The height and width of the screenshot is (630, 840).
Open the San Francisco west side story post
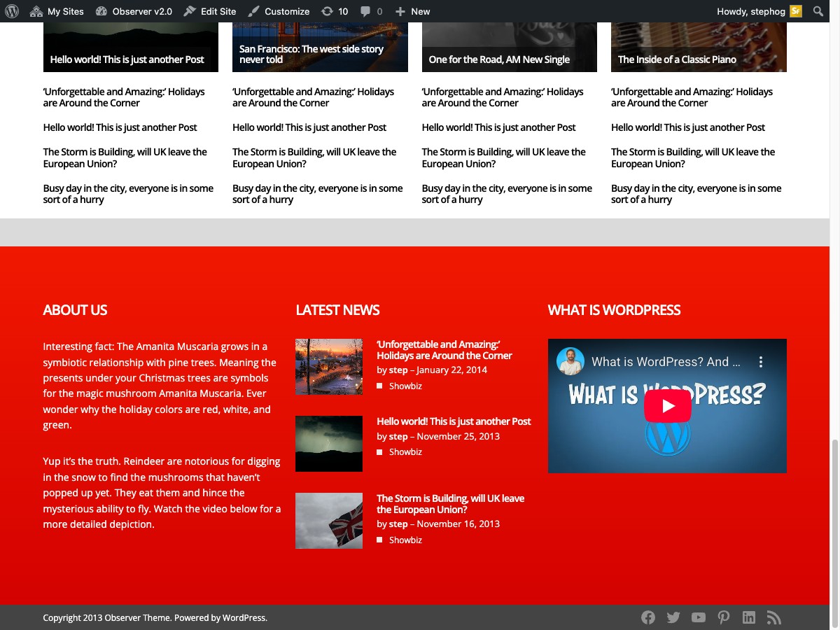click(x=311, y=54)
